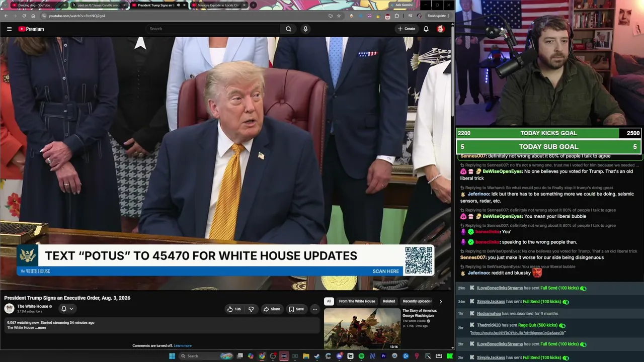644x362 pixels.
Task: Open new browser tab with plus
Action: 253,5
